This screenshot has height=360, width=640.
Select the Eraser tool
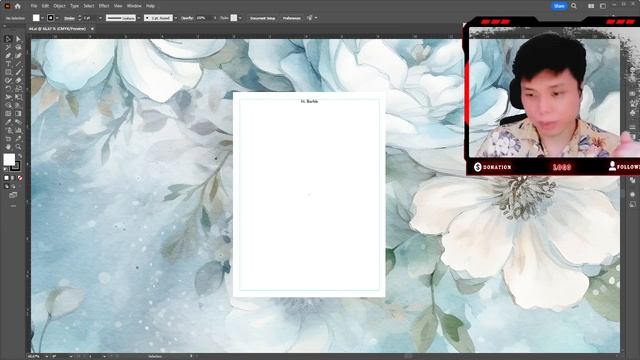18,80
